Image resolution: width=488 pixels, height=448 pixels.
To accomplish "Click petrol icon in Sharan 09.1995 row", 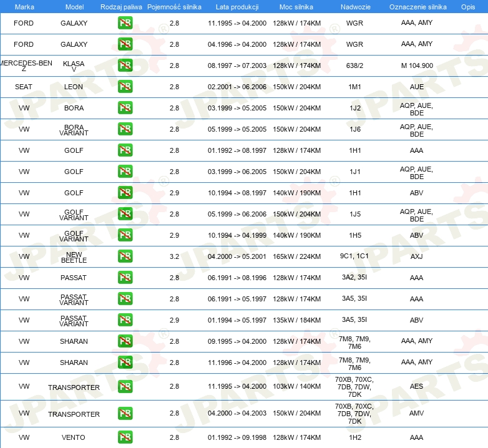I will click(125, 341).
